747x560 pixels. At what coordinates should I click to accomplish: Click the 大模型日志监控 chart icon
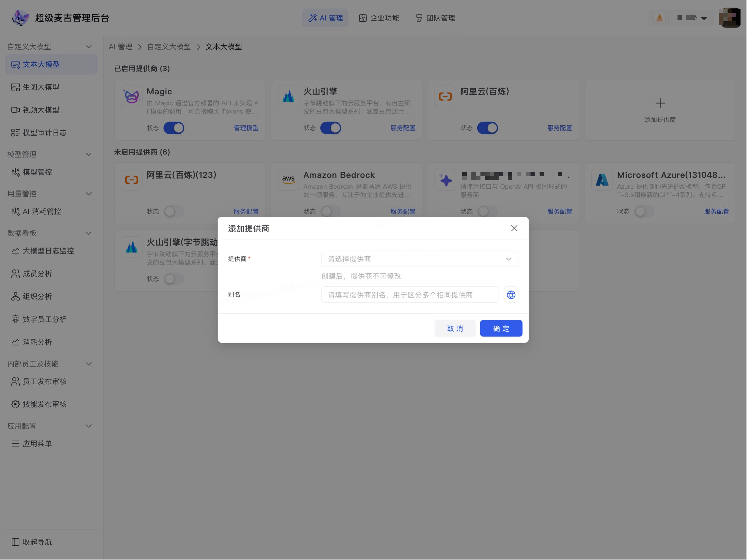click(x=16, y=251)
